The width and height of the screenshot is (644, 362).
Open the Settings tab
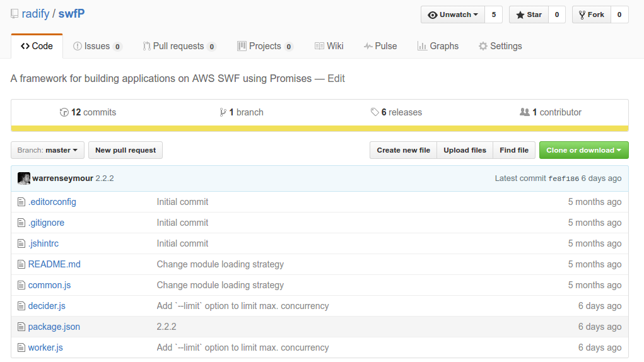pos(500,46)
